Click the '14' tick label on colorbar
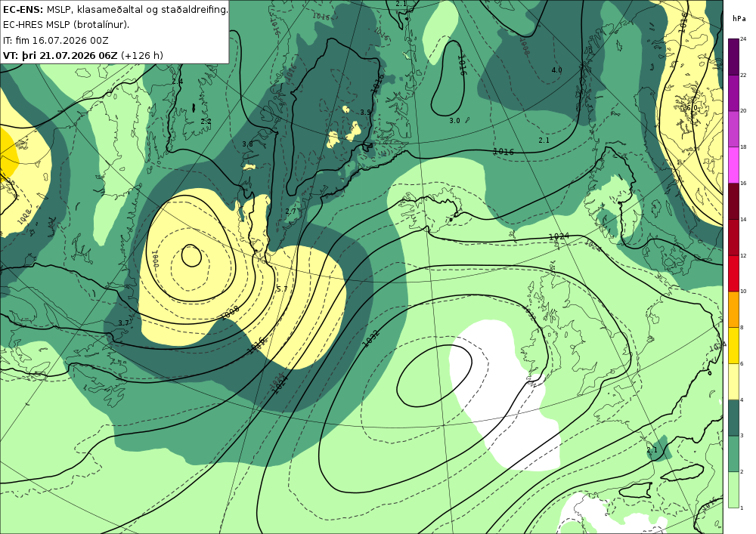The height and width of the screenshot is (534, 756). [743, 220]
